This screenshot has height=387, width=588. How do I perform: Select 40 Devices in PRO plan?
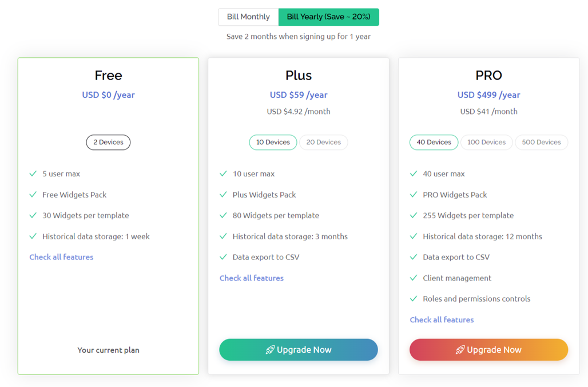(x=434, y=143)
